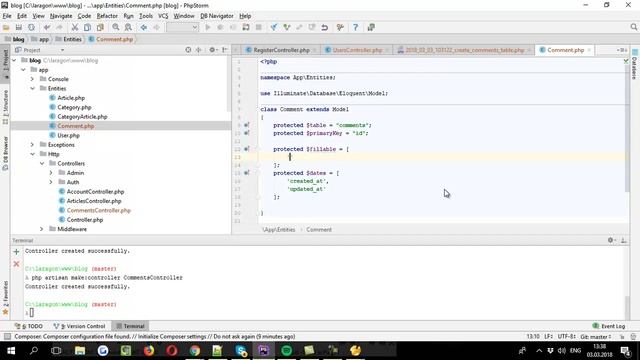640x360 pixels.
Task: Collapse the Http folder
Action: (x=33, y=154)
